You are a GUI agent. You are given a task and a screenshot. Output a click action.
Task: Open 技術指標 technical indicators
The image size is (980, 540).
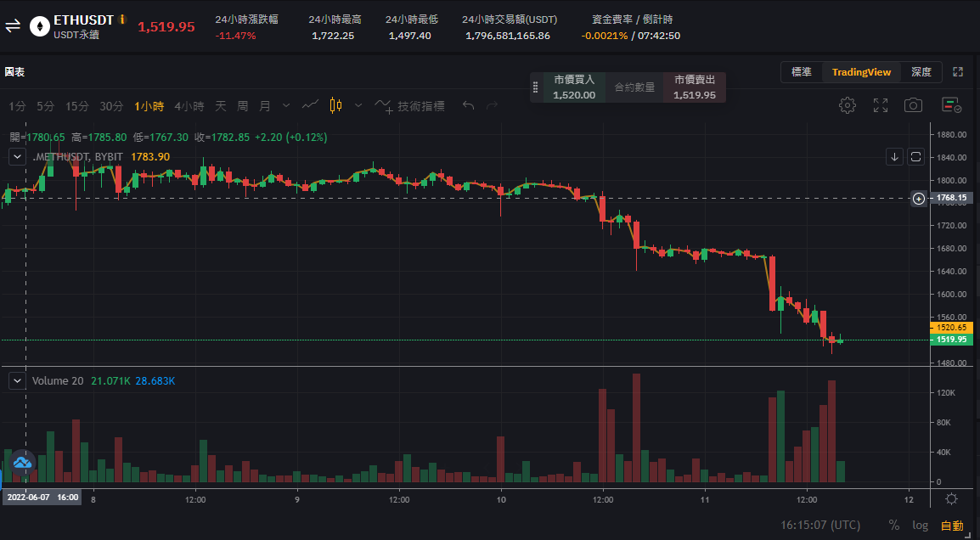(x=410, y=106)
